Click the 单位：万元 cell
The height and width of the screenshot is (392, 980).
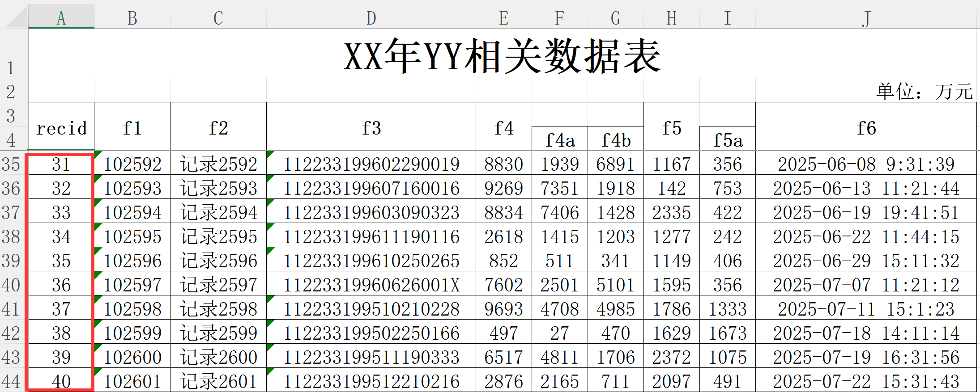[924, 92]
